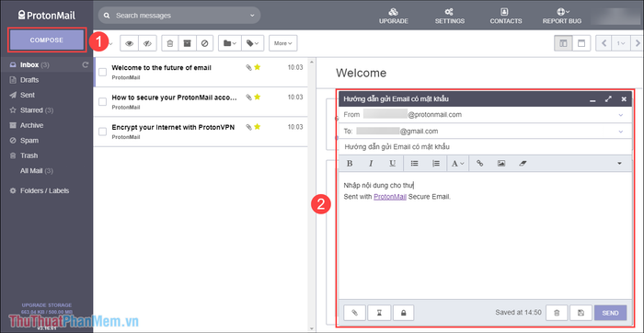Switch to column layout view

[563, 43]
